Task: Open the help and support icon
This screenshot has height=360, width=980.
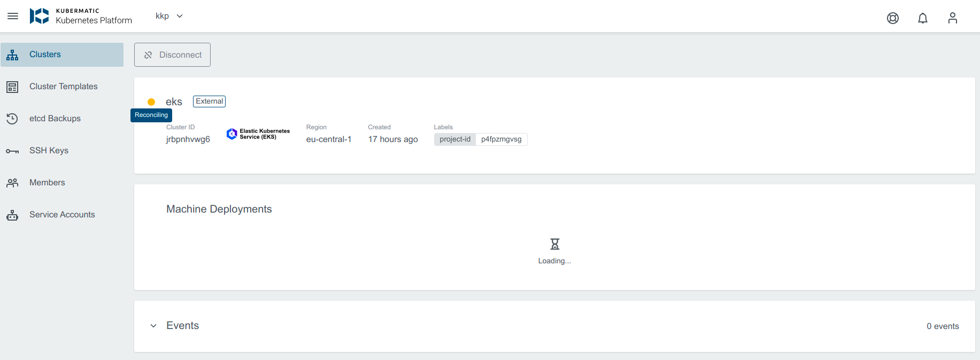Action: pos(892,18)
